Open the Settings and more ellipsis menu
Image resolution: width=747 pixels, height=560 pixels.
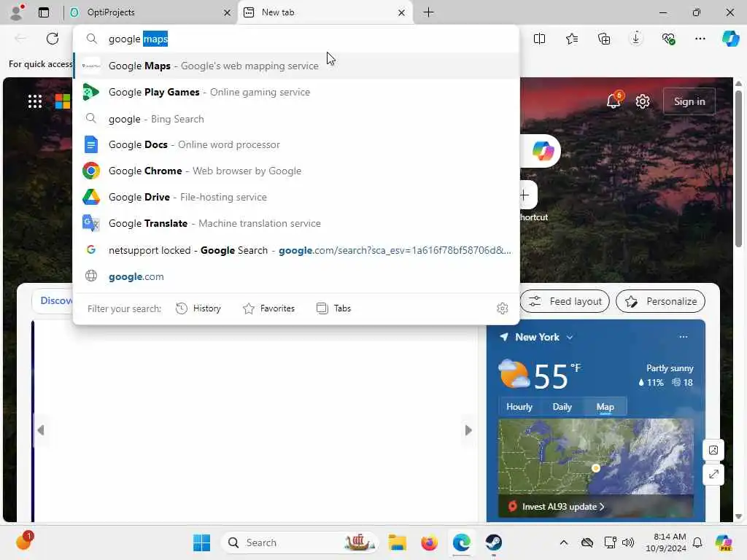700,39
